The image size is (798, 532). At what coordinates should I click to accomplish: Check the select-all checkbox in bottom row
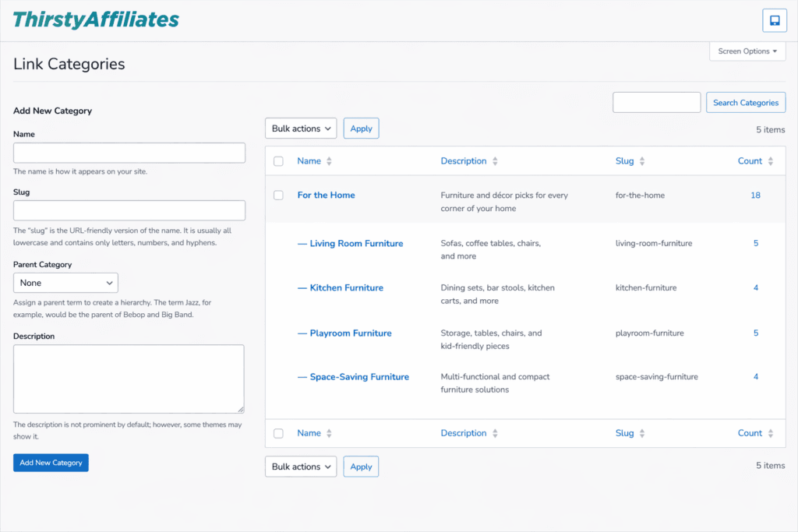[278, 433]
